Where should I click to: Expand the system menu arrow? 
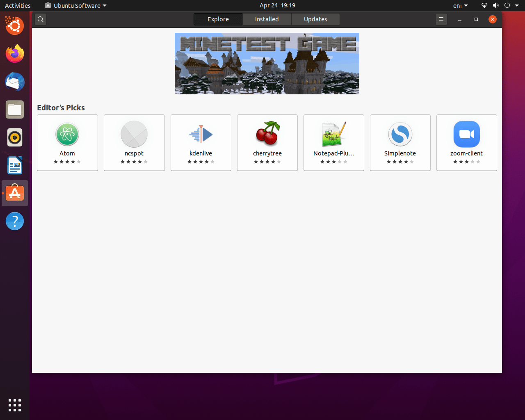click(x=517, y=6)
